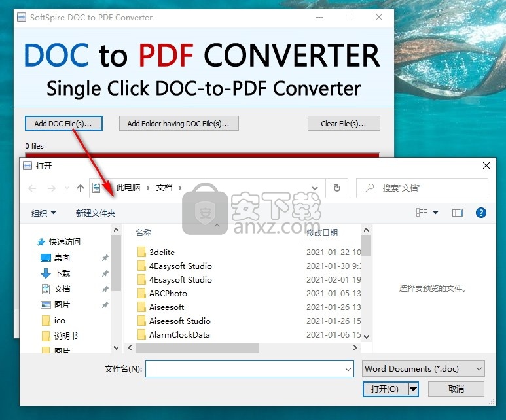Click the ABCPhoto folder icon
The image size is (506, 420).
point(141,293)
